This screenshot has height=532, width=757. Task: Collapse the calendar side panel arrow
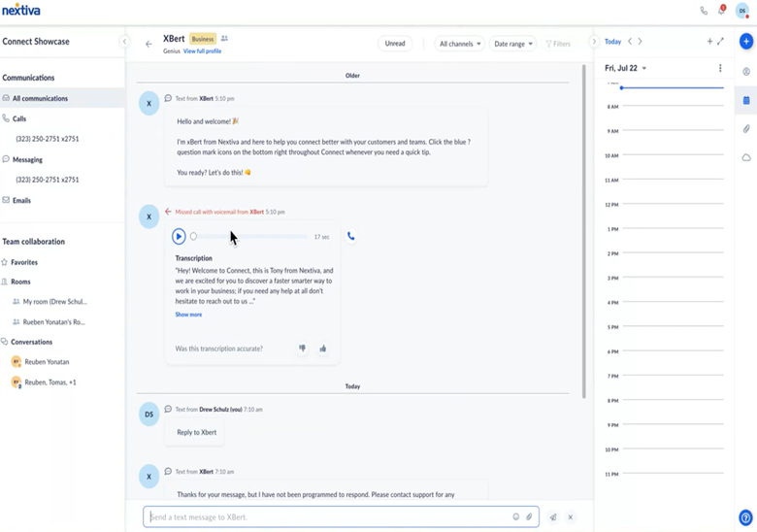(594, 42)
